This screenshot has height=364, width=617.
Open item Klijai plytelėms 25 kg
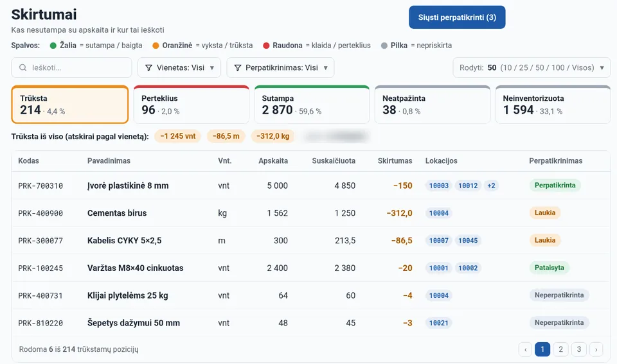[x=127, y=295]
